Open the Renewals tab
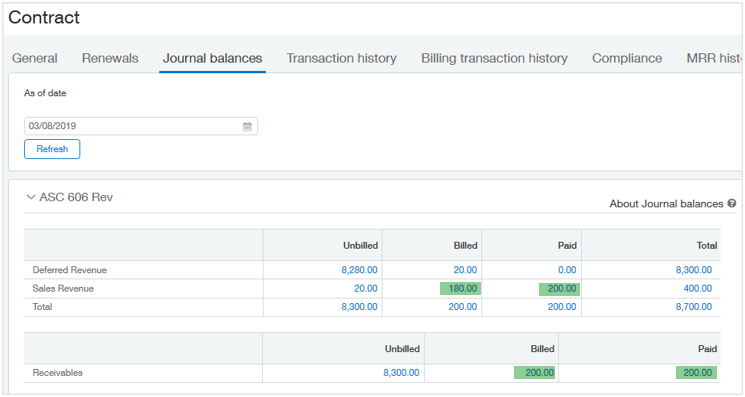 110,58
